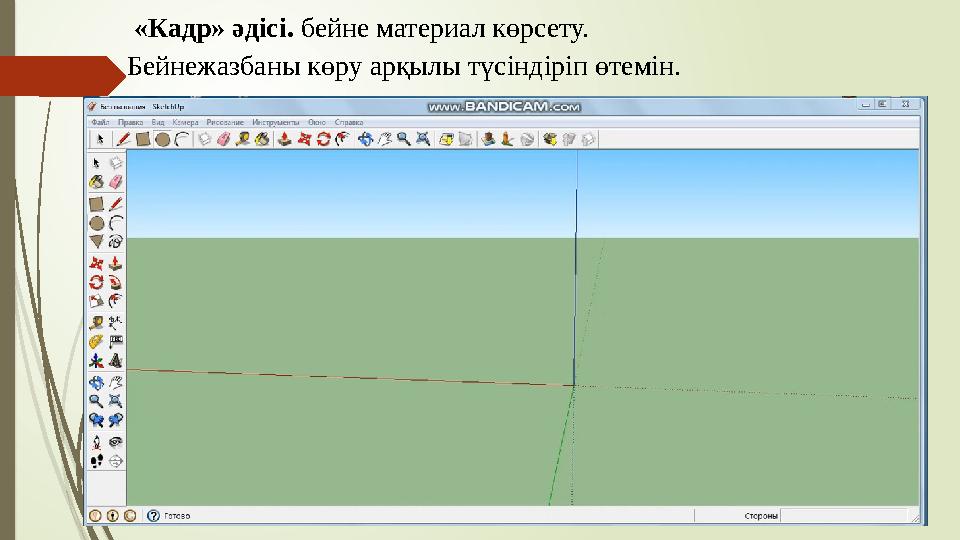
Task: Choose the Follow Me tool in the left palette
Action: (x=115, y=283)
